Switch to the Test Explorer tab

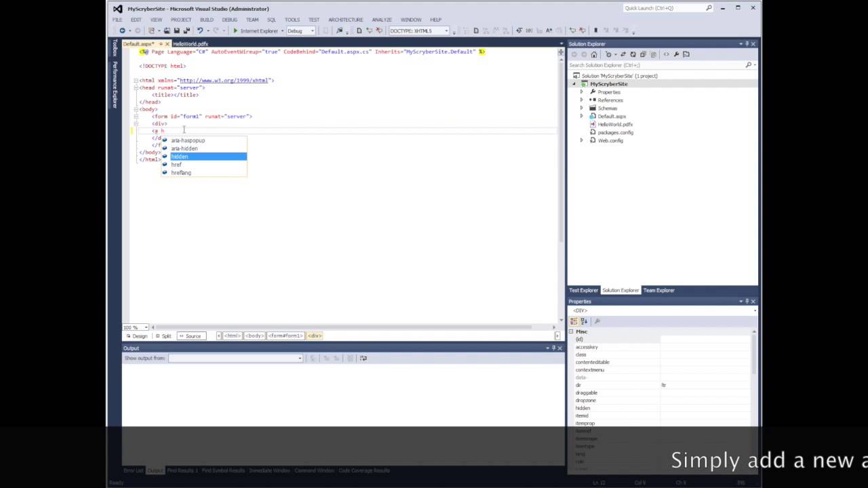click(x=583, y=290)
